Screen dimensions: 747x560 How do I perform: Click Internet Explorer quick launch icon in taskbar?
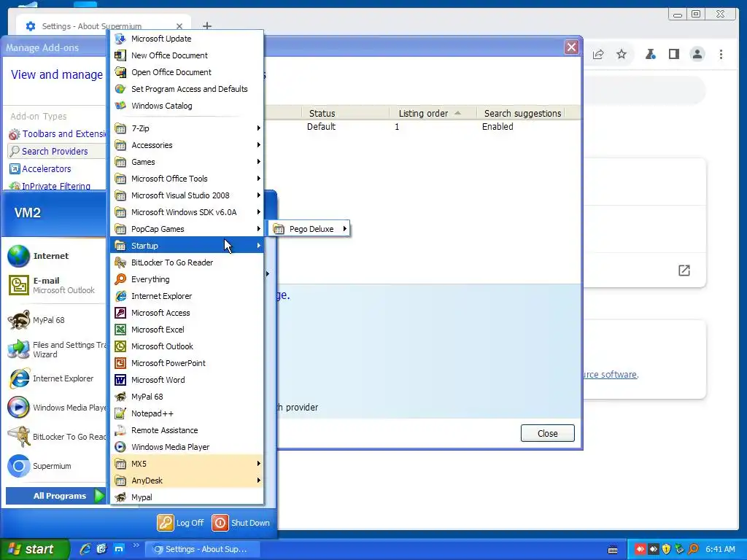coord(85,549)
